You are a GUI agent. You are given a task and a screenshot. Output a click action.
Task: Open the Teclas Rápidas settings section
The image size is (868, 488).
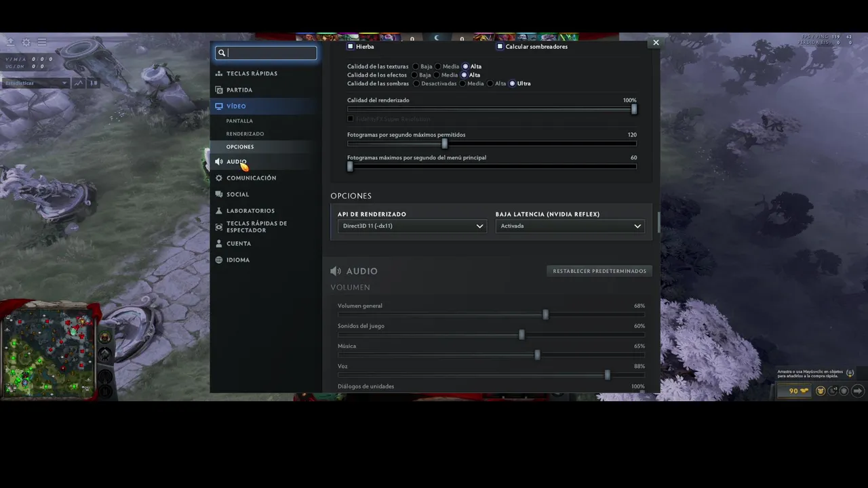(x=252, y=73)
